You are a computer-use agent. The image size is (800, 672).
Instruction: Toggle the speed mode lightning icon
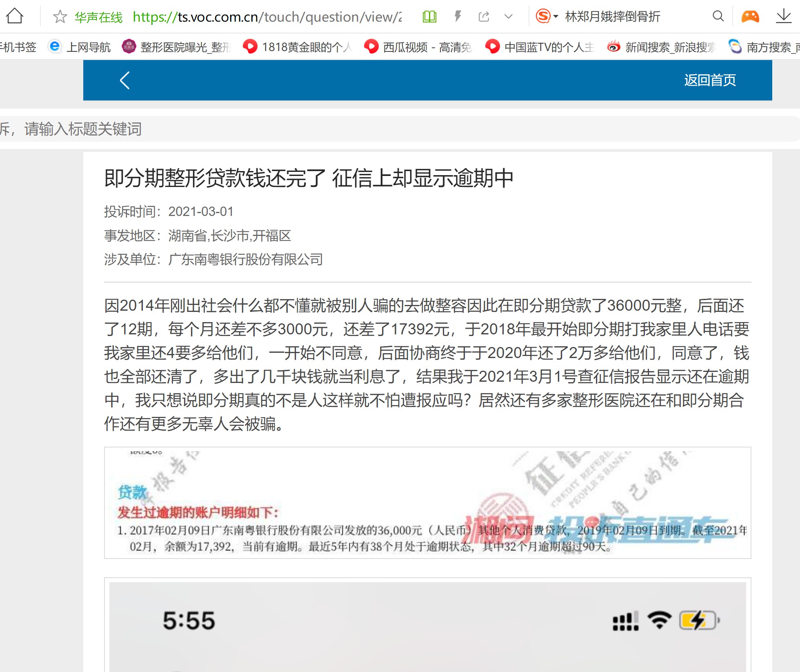(458, 16)
